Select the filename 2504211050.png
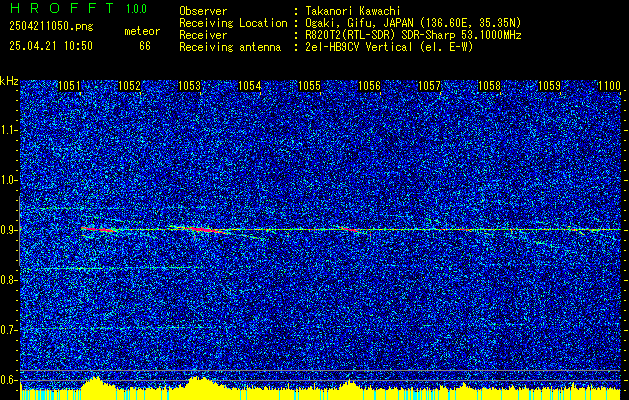 click(51, 26)
